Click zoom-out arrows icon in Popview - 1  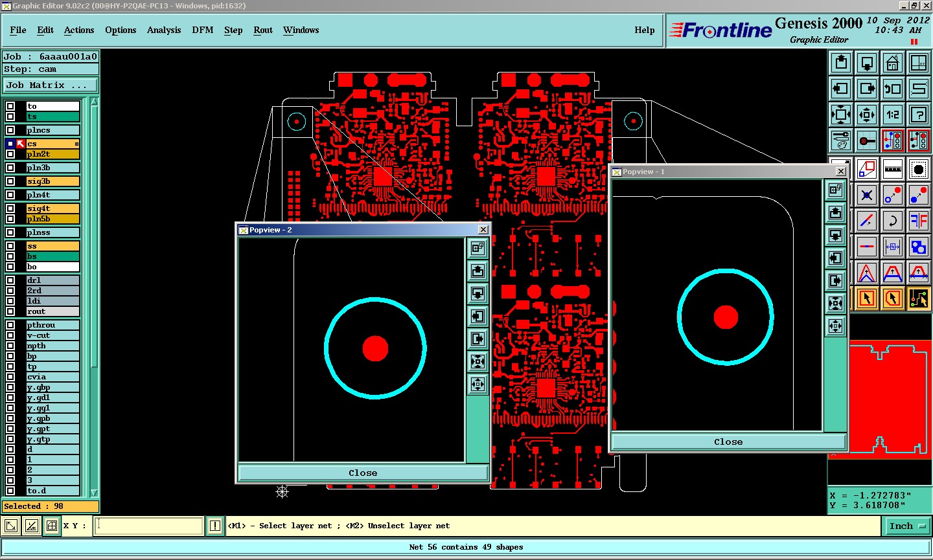(x=836, y=326)
